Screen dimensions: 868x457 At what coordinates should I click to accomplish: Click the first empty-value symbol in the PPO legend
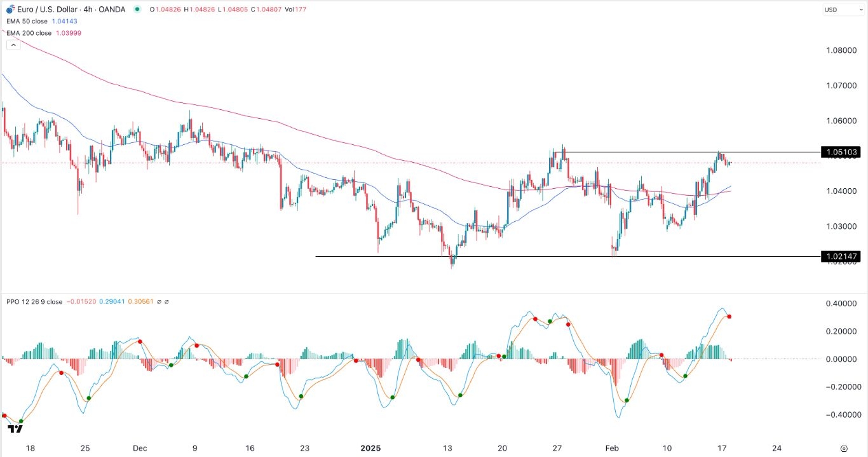tap(159, 302)
